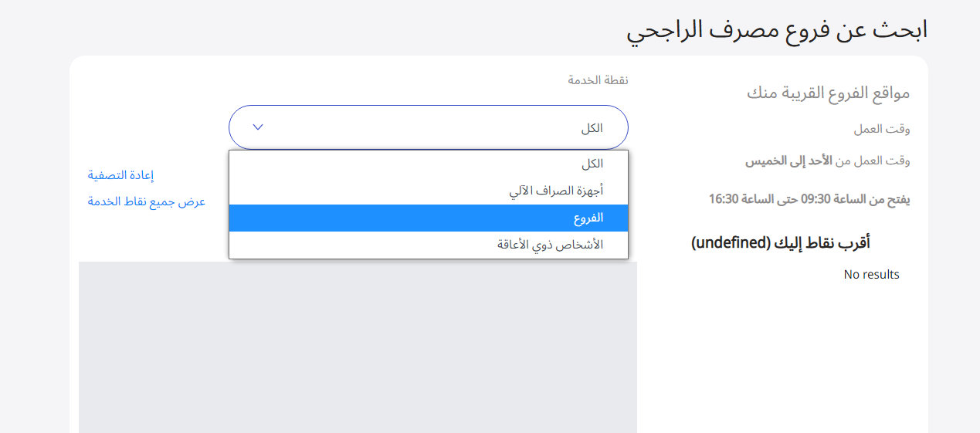The image size is (980, 433).
Task: Click the مواقع الفروع القريبة منك heading
Action: 829,93
